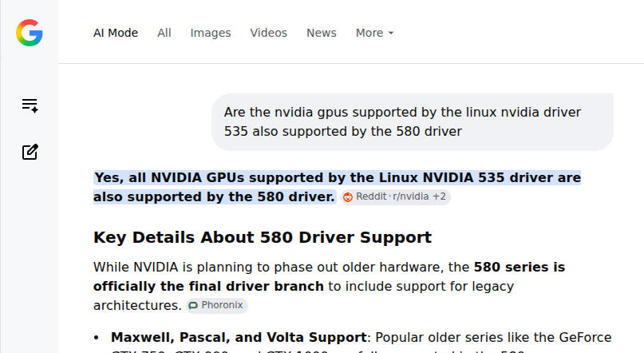Click the user query bubble about nvidia drivers
This screenshot has width=644, height=353.
(x=413, y=122)
